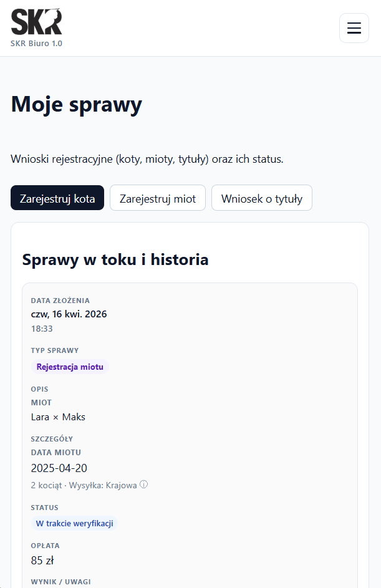Click the fee amount 85 zł

click(x=42, y=560)
